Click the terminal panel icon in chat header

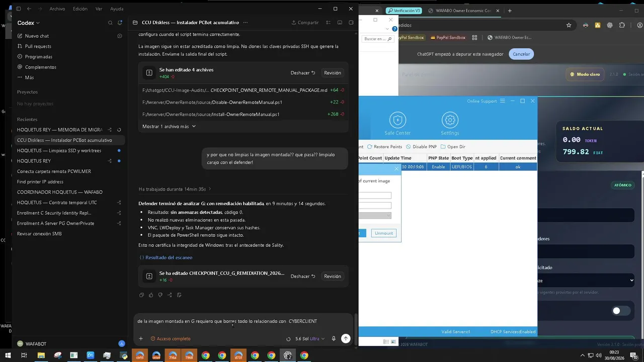[x=339, y=23]
